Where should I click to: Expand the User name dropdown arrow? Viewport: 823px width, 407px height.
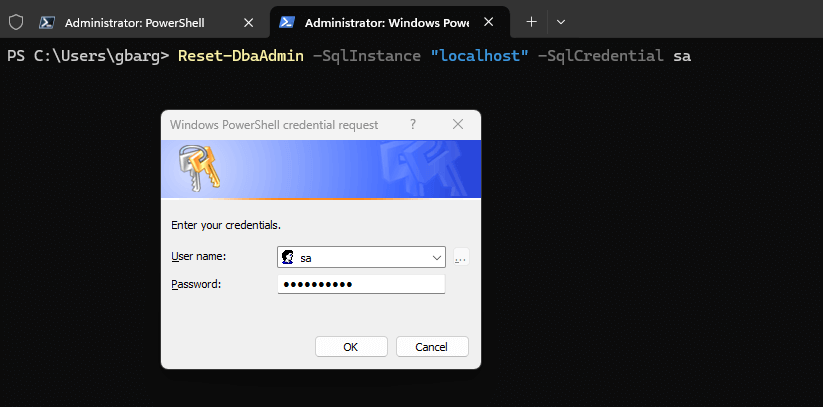coord(436,258)
